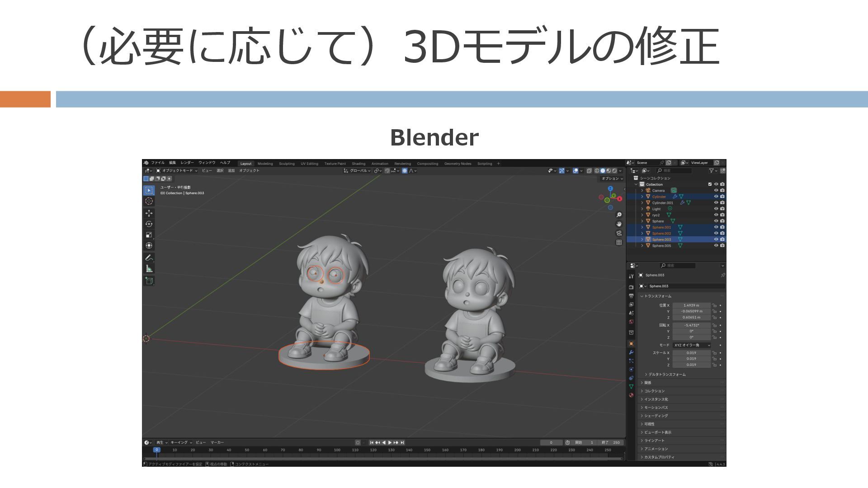
Task: Open the Render properties tab
Action: pos(631,287)
